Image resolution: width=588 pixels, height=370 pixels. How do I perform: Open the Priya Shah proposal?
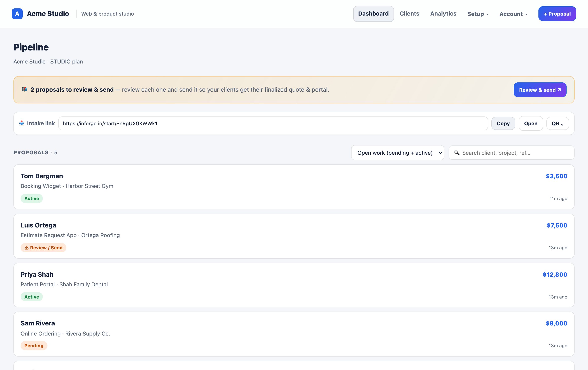(294, 285)
